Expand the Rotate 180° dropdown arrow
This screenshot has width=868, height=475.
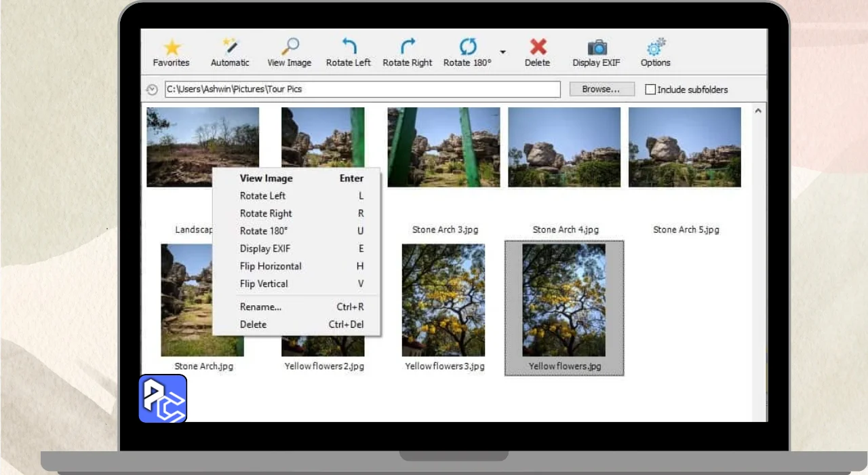(x=502, y=52)
